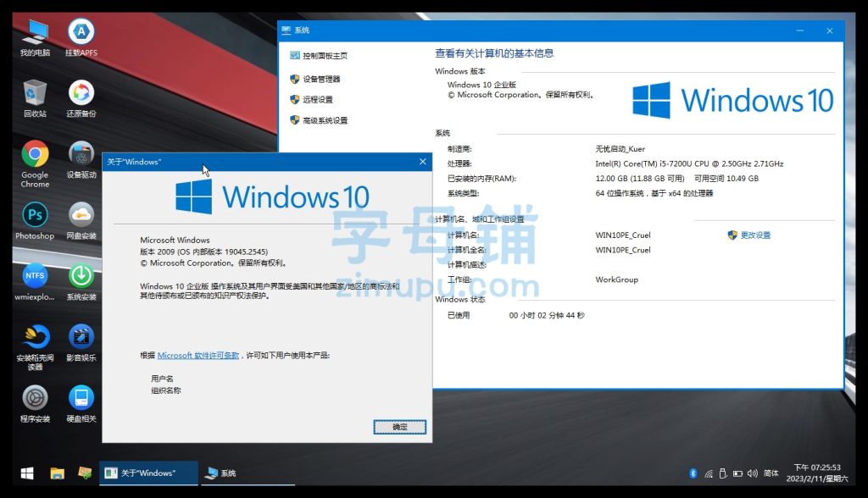Click the USB device tray icon

tap(723, 473)
